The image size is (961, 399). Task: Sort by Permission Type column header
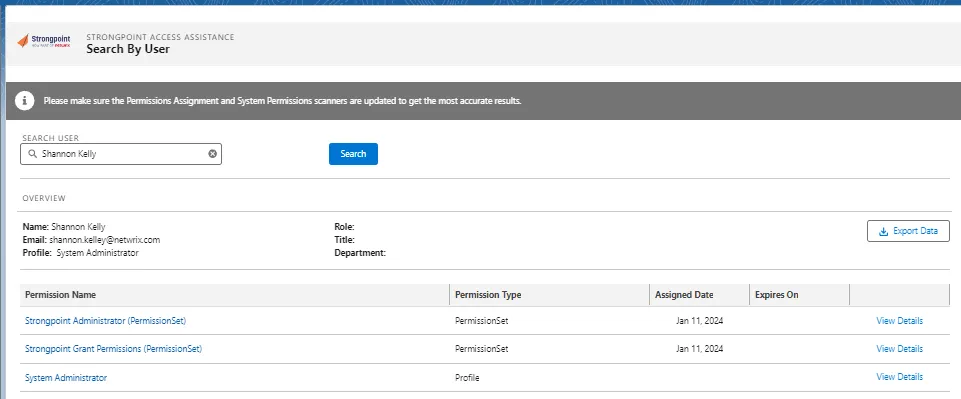coord(488,295)
